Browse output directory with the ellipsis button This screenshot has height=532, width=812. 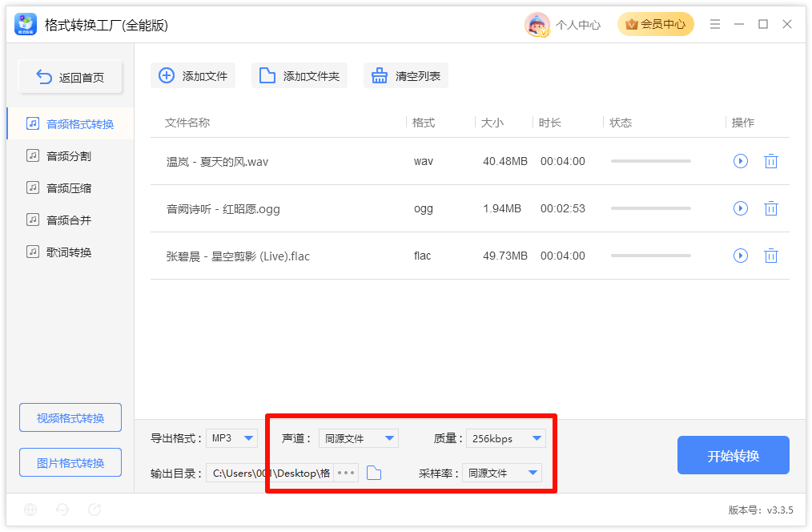click(345, 473)
